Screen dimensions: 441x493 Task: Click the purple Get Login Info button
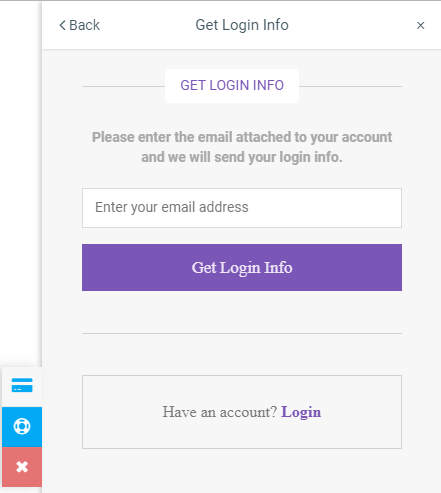[242, 267]
